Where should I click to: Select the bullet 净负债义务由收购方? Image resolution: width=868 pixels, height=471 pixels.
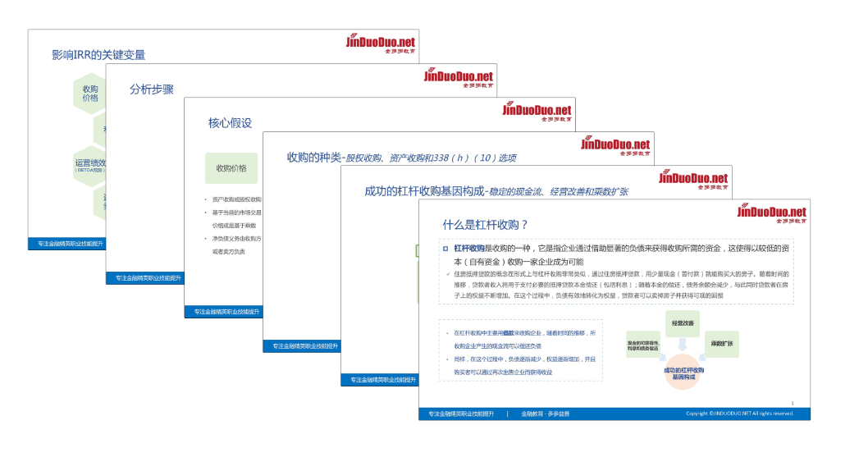[236, 239]
